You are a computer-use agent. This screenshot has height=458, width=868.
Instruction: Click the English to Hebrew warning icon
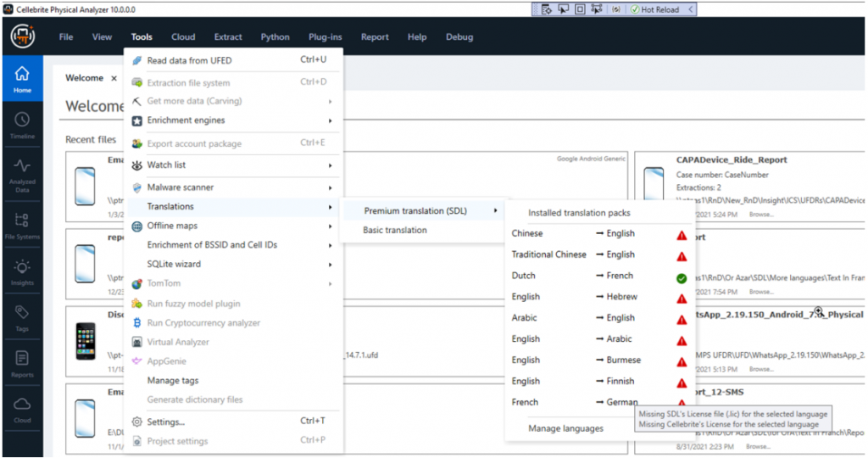coord(682,299)
